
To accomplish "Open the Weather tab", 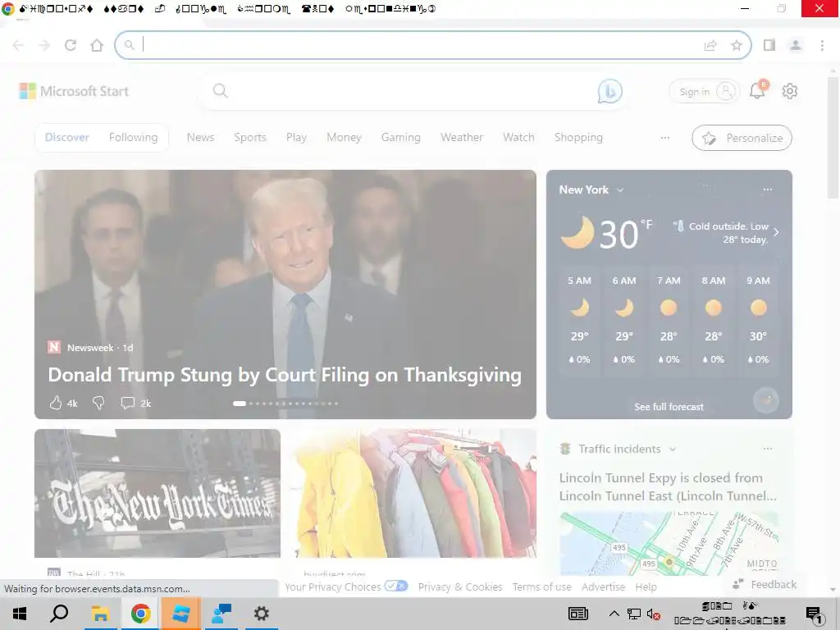I will (x=462, y=138).
